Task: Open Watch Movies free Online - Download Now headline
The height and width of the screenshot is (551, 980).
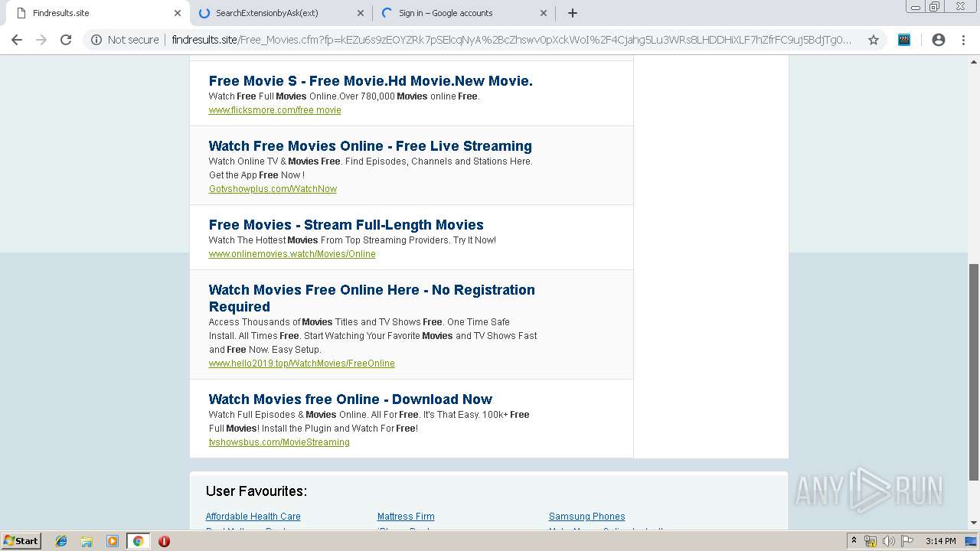Action: coord(351,399)
